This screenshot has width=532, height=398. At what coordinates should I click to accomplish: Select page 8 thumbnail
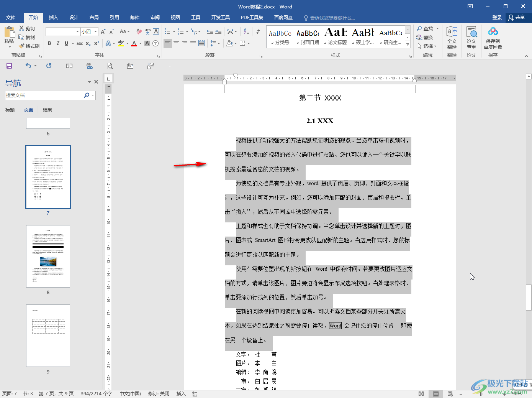point(48,256)
